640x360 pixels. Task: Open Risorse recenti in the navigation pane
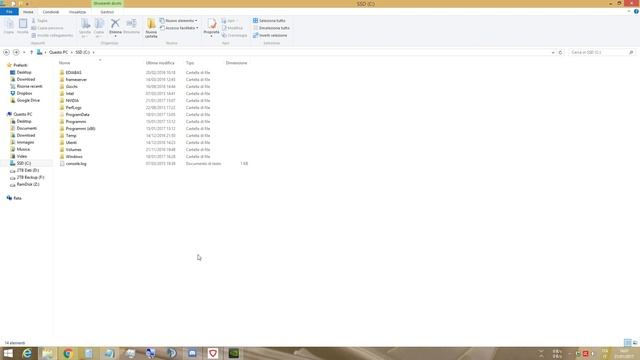click(x=29, y=87)
